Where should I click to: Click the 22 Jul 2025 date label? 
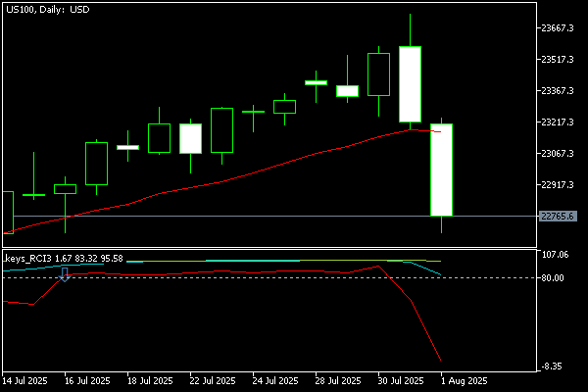[213, 381]
